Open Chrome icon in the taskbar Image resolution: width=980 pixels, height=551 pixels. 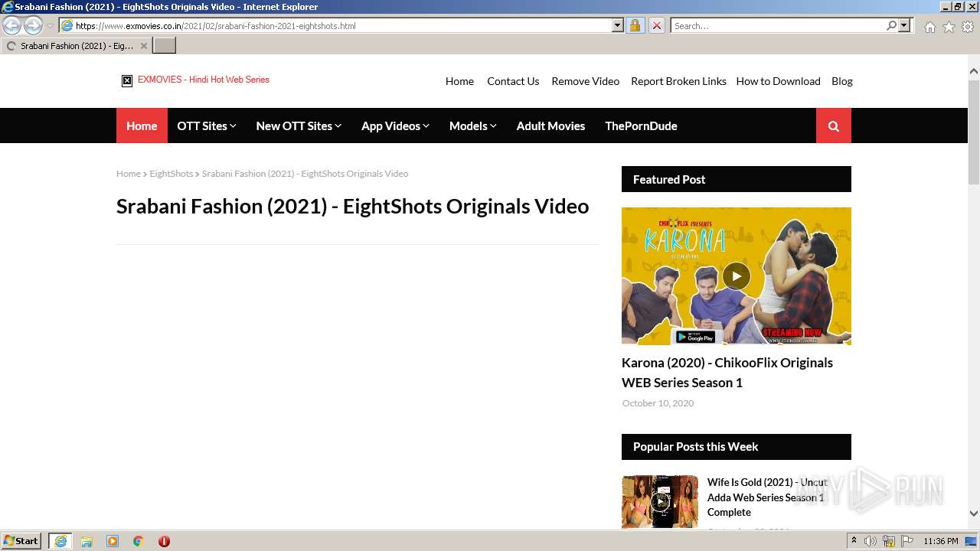pyautogui.click(x=139, y=541)
